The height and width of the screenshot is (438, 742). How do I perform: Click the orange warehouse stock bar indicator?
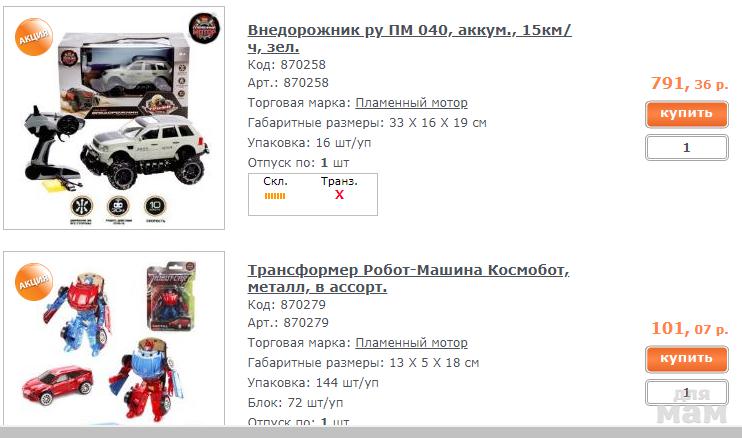coord(275,196)
